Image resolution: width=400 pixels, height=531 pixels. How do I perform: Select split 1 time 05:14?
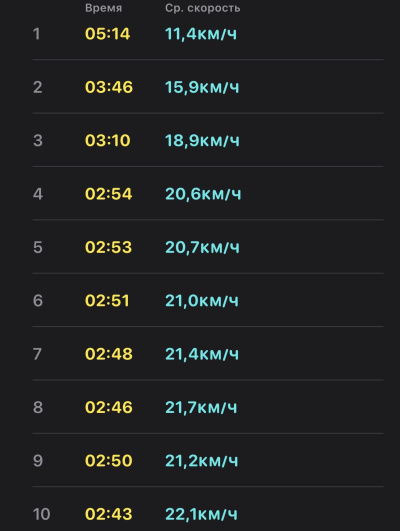tap(107, 34)
